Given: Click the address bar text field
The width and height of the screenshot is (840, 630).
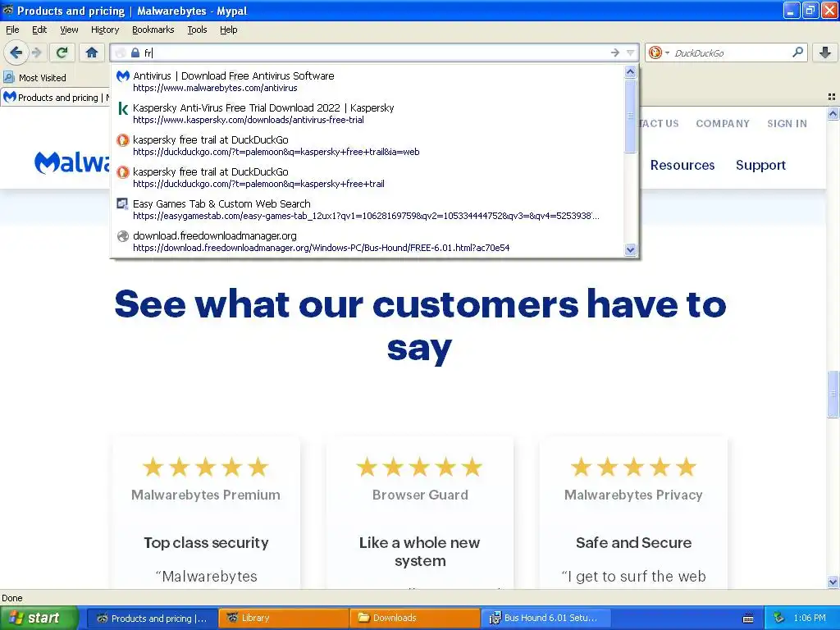Looking at the screenshot, I should tap(375, 52).
